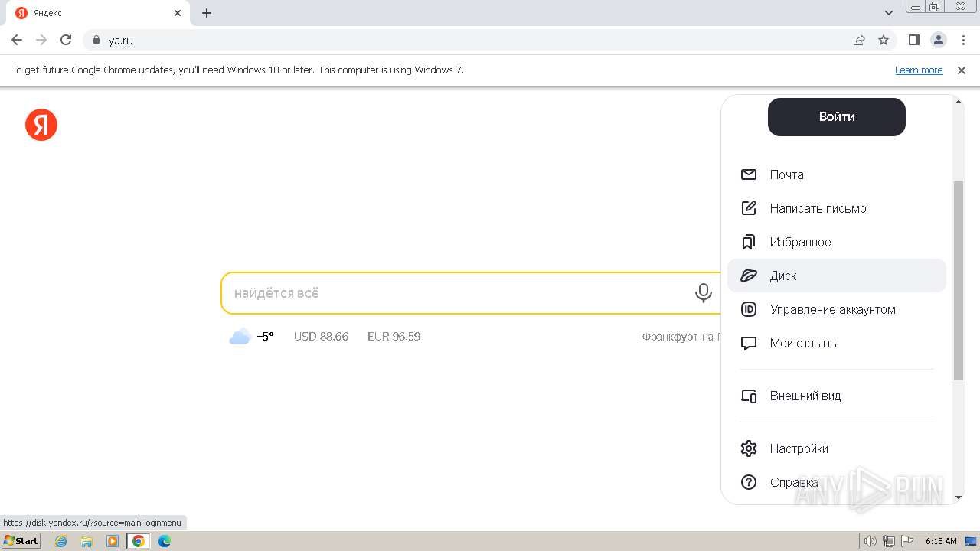
Task: Click the Справка question mark icon
Action: [x=749, y=482]
